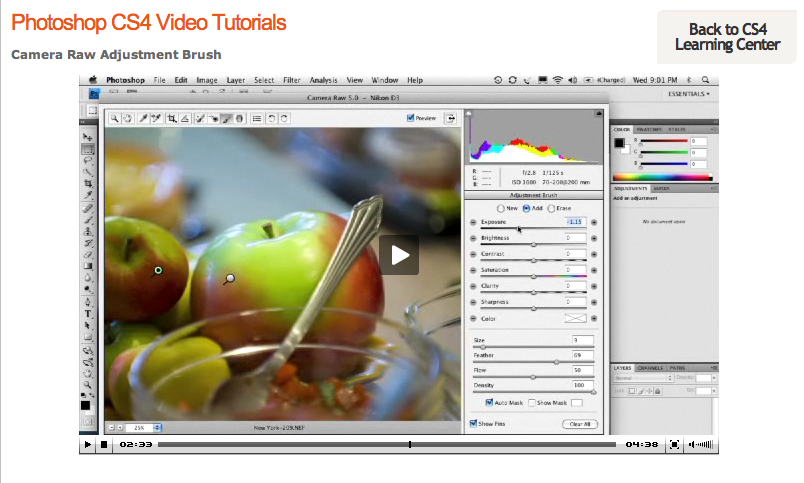The width and height of the screenshot is (804, 483).
Task: Toggle full screen mode icon beside Preview
Action: point(450,118)
